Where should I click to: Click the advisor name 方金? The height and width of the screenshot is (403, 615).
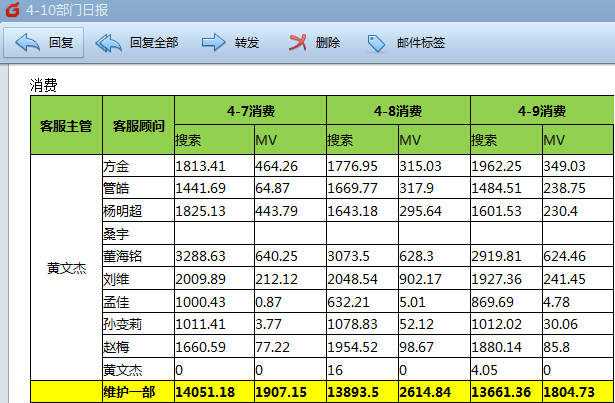(x=116, y=165)
